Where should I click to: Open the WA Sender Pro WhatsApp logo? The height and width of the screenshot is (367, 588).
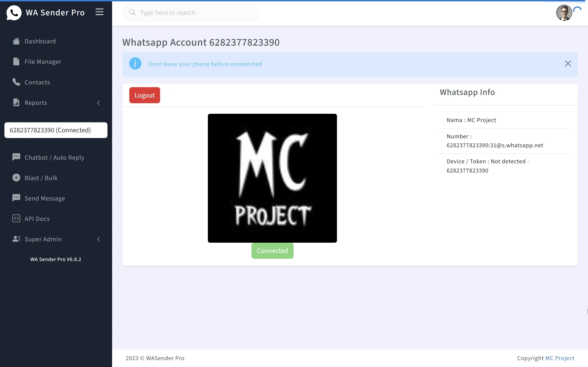click(x=14, y=13)
